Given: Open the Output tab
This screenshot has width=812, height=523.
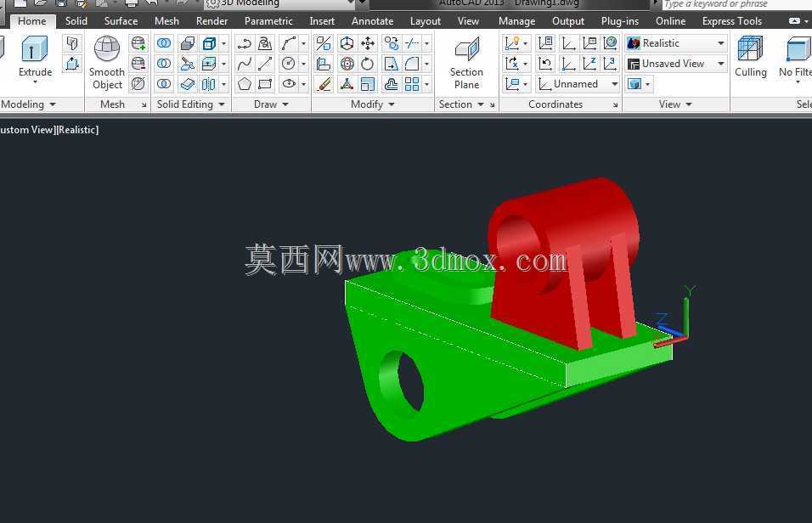Looking at the screenshot, I should 568,21.
